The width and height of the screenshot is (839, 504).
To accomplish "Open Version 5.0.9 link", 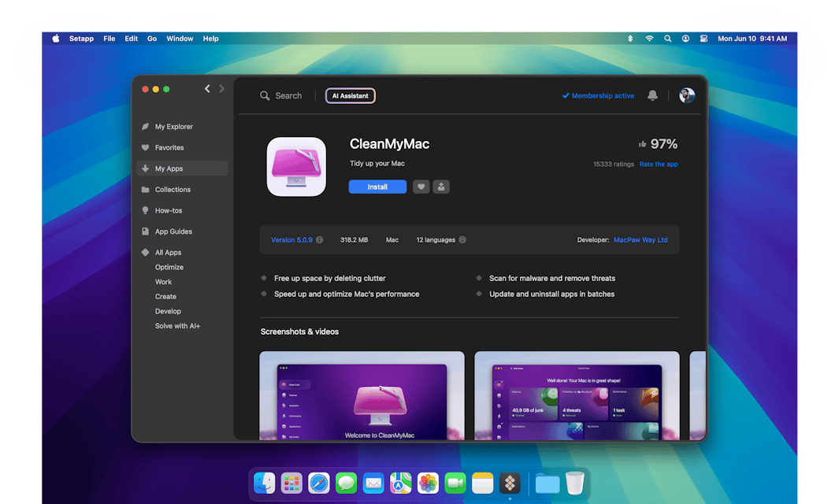I will (291, 240).
